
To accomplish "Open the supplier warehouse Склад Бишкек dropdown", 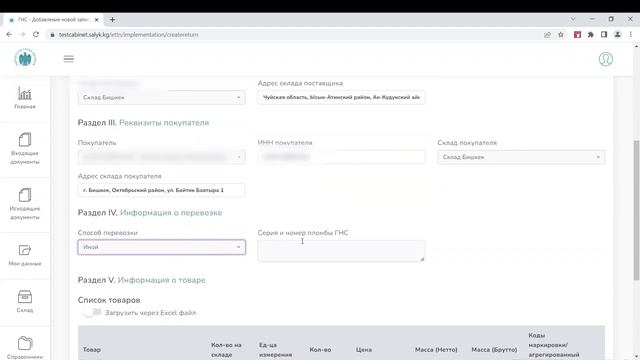I will pyautogui.click(x=162, y=98).
